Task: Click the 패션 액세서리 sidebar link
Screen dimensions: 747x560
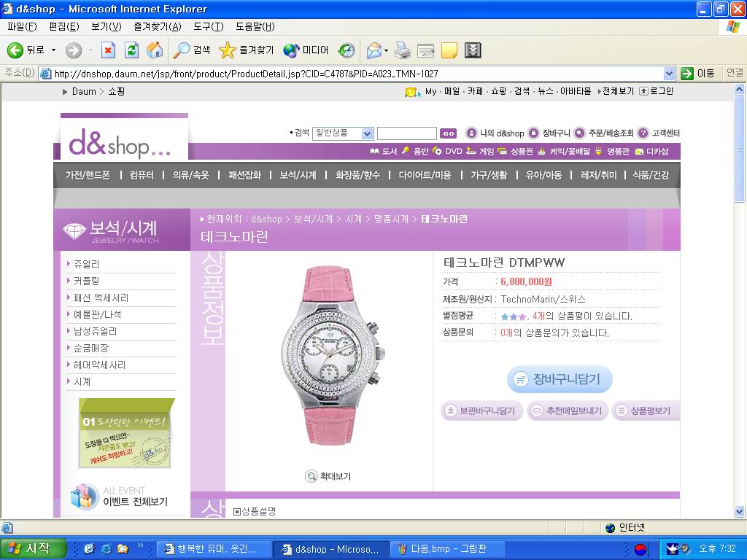Action: pos(101,297)
